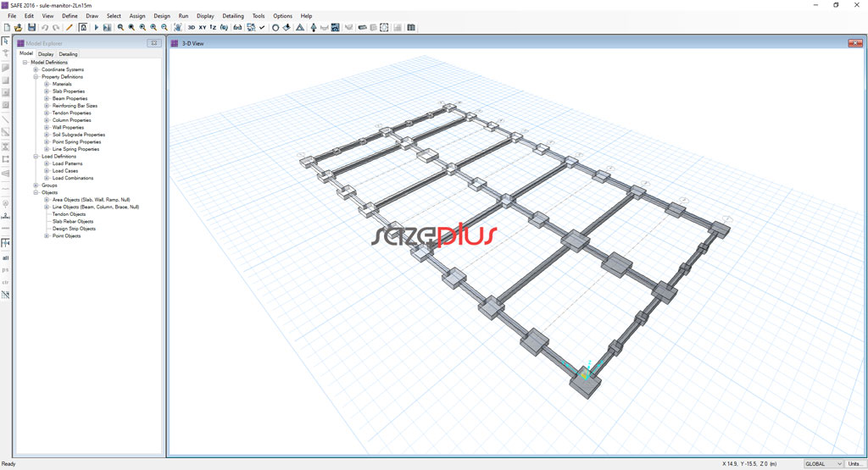868x470 pixels.
Task: Open the Assign menu
Action: click(137, 16)
